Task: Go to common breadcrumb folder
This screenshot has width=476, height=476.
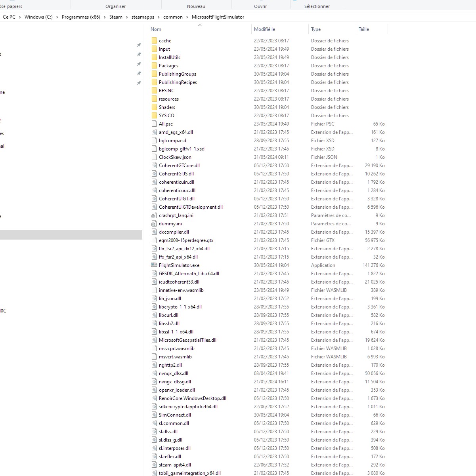Action: [x=173, y=17]
